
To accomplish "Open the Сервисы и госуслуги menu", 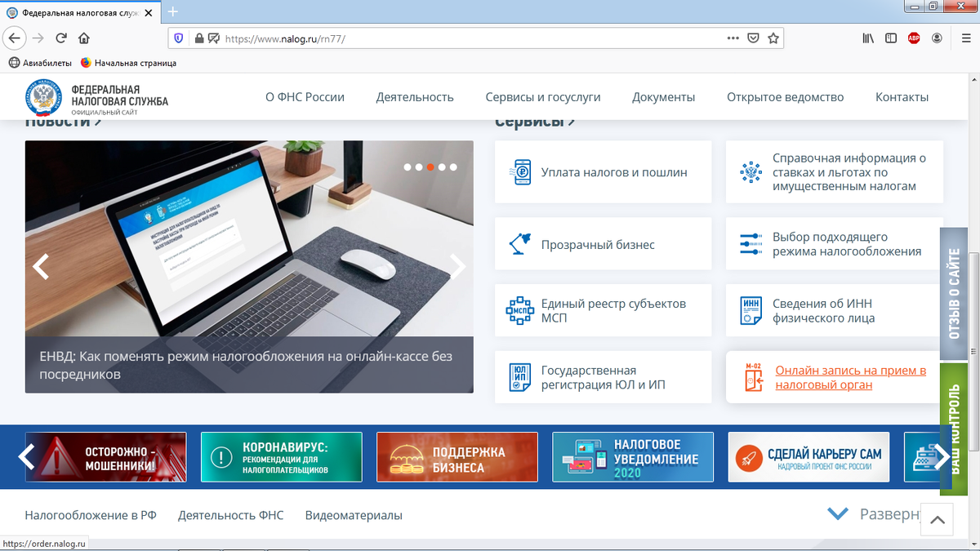I will tap(543, 96).
